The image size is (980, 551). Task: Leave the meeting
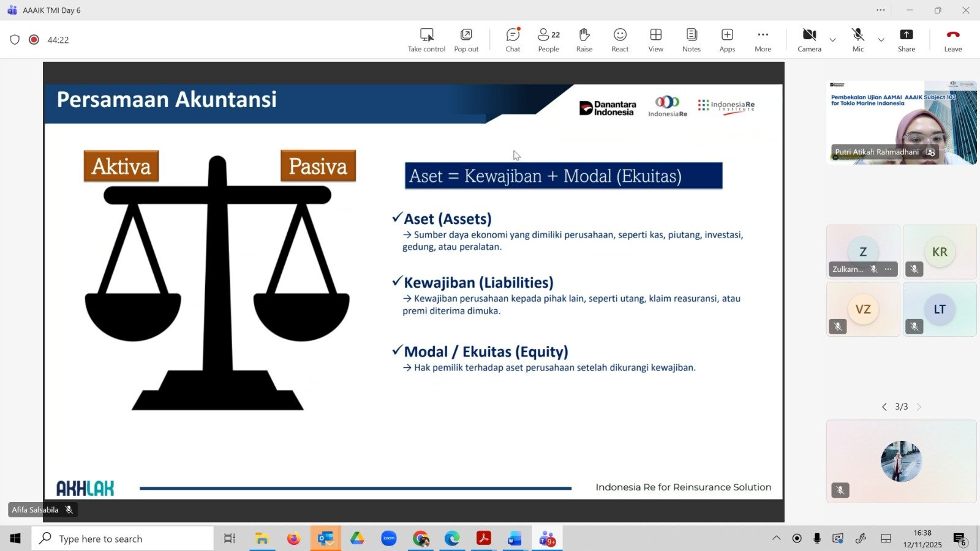[952, 40]
